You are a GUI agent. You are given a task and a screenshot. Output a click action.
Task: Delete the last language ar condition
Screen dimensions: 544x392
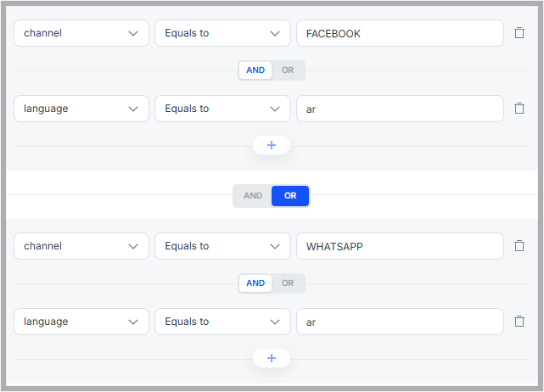pyautogui.click(x=519, y=322)
